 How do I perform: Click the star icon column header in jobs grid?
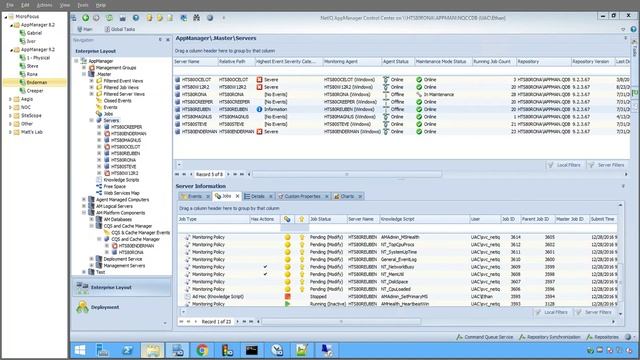[302, 219]
